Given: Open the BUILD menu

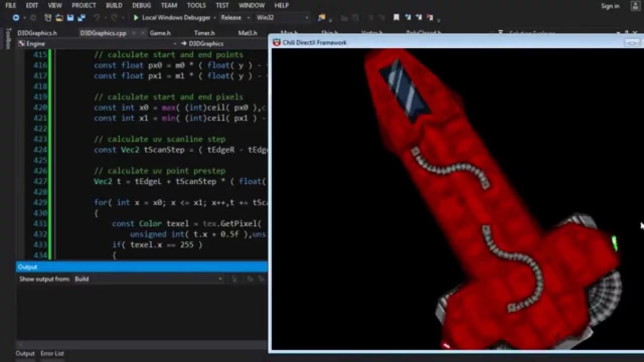Looking at the screenshot, I should 114,6.
